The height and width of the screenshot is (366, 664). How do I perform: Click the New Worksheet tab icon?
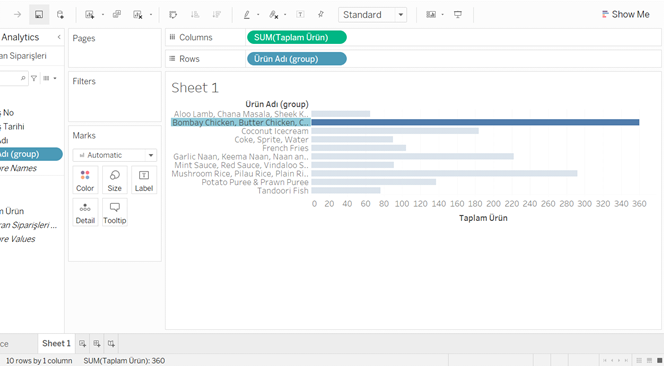pyautogui.click(x=83, y=344)
